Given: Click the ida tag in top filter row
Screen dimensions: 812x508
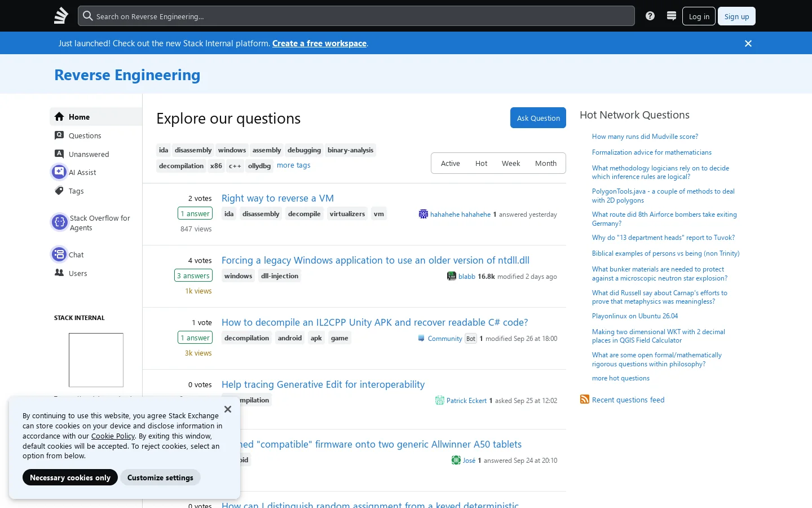Looking at the screenshot, I should (x=164, y=150).
